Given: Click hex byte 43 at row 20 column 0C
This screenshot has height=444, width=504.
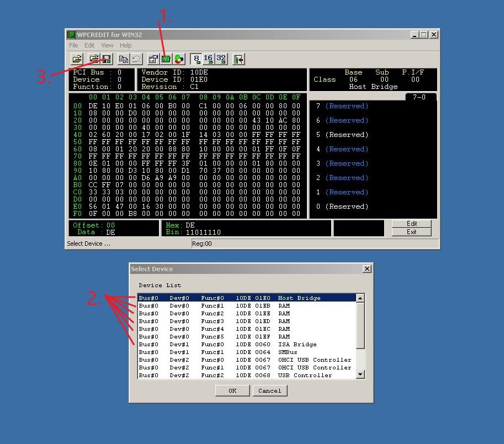Looking at the screenshot, I should tap(256, 120).
